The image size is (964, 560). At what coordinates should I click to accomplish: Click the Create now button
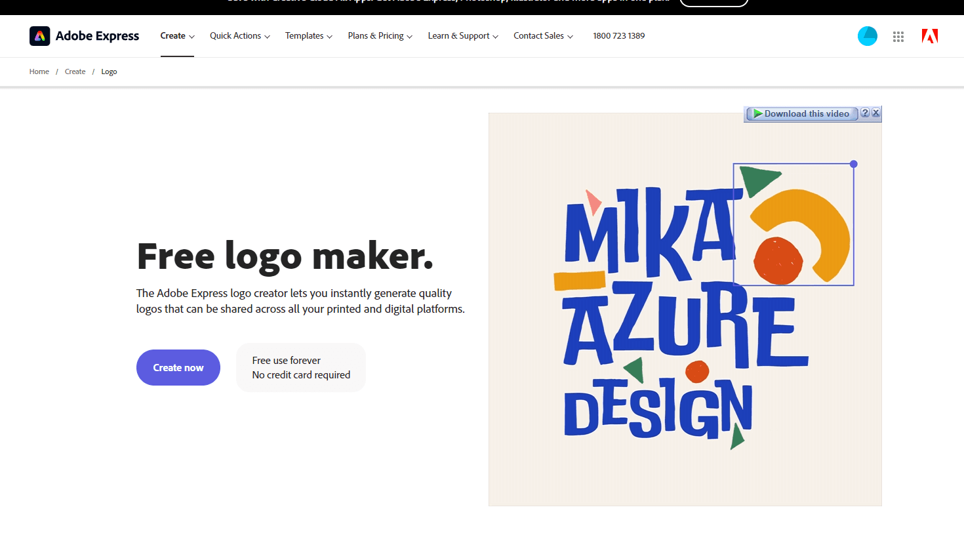178,367
